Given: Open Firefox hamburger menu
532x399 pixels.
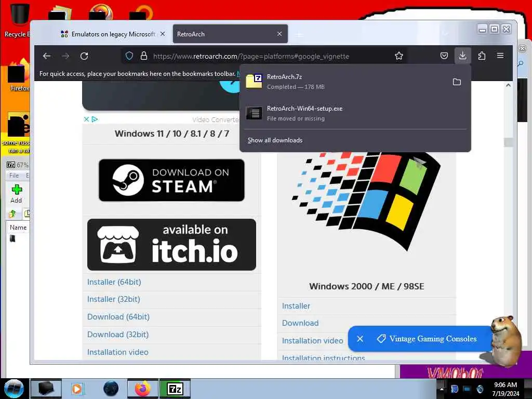Looking at the screenshot, I should (x=500, y=56).
